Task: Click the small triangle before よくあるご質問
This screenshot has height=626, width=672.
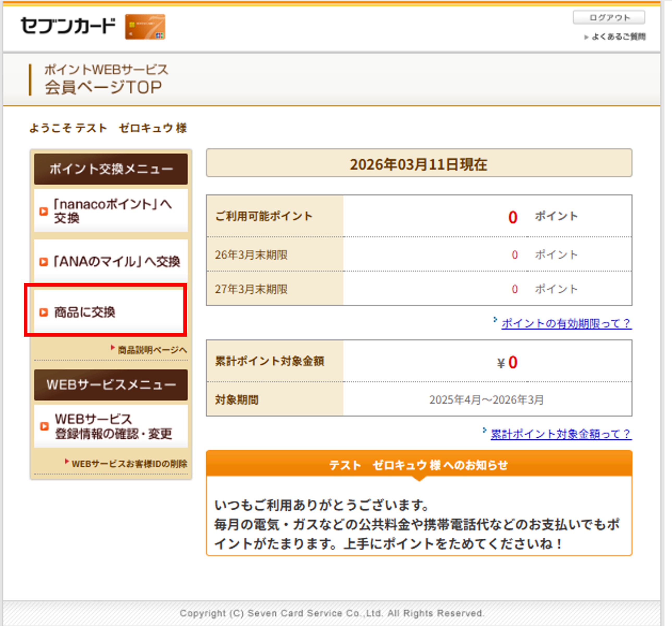Action: coord(587,37)
